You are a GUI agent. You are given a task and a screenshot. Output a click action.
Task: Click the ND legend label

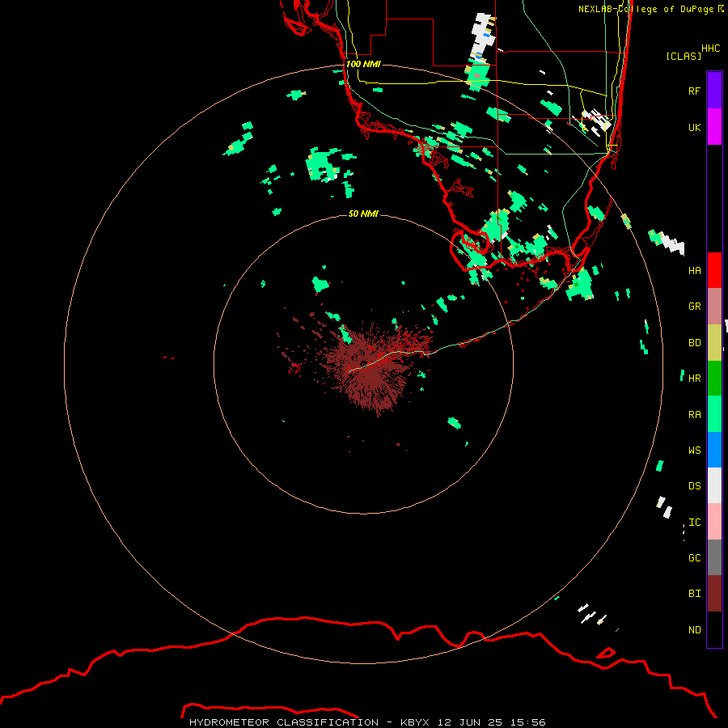[694, 630]
